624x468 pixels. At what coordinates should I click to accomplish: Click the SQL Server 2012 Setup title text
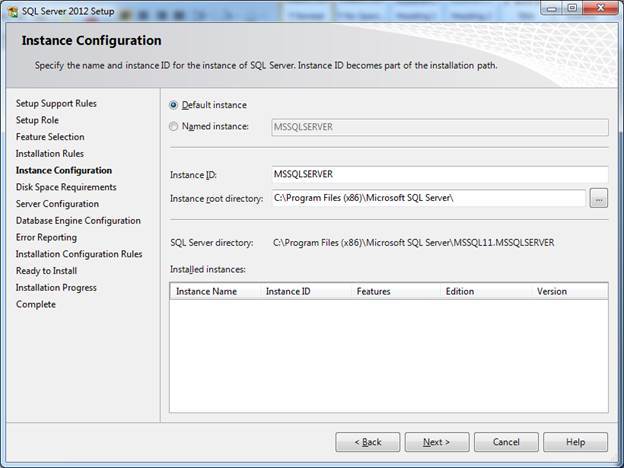pos(68,11)
